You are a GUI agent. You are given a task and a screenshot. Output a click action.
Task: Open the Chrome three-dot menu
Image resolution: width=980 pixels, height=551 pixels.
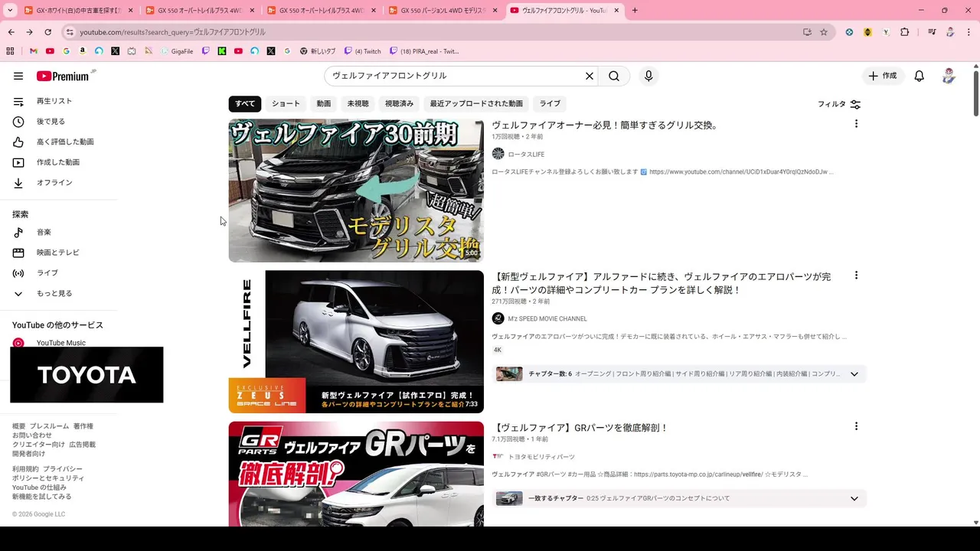(969, 32)
